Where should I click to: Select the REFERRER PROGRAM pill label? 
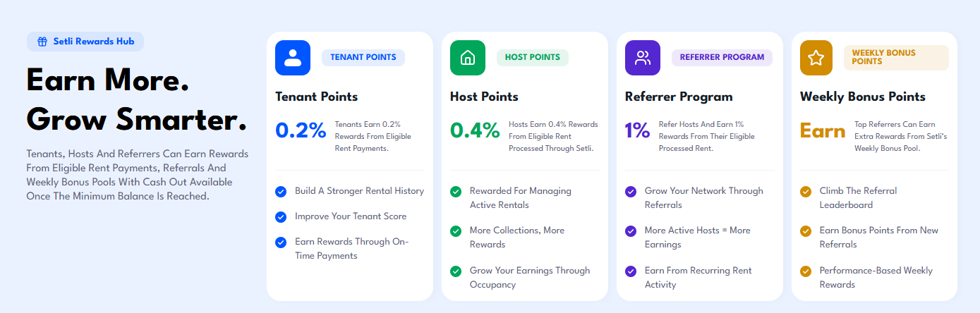point(722,58)
